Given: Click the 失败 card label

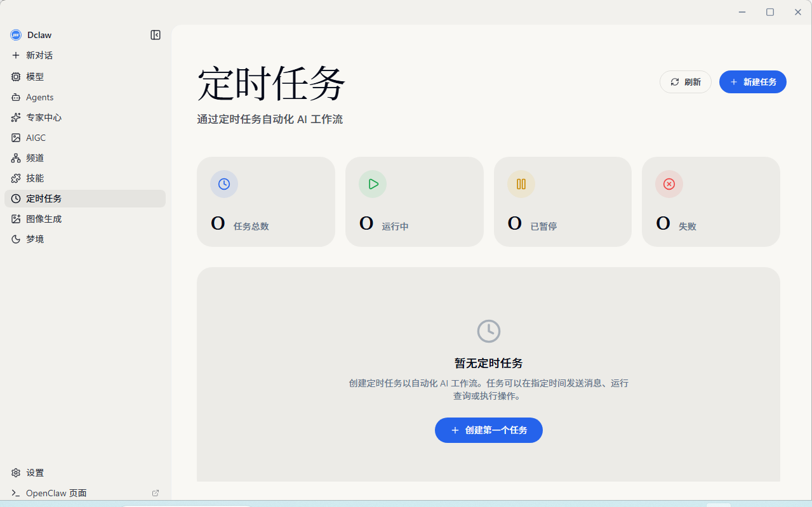Looking at the screenshot, I should (x=688, y=227).
